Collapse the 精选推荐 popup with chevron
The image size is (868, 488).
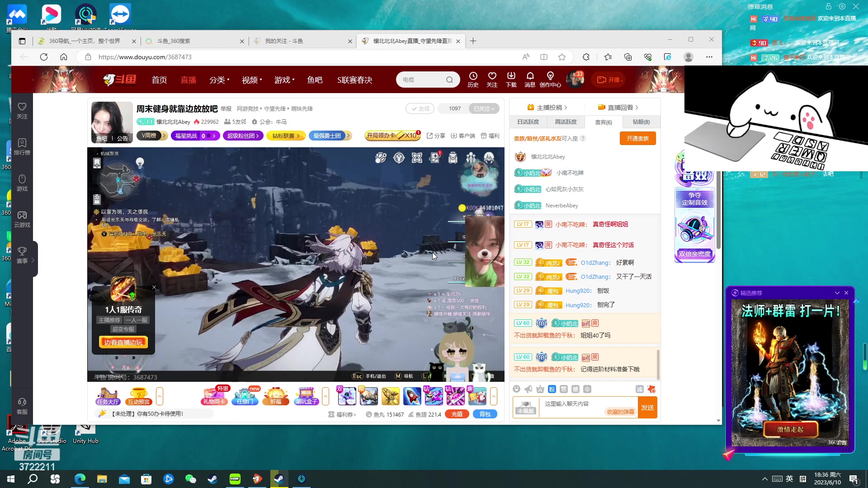837,293
